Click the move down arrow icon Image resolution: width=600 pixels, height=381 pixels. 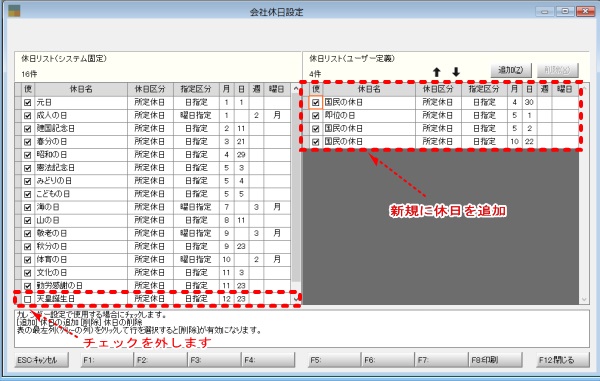pyautogui.click(x=456, y=72)
